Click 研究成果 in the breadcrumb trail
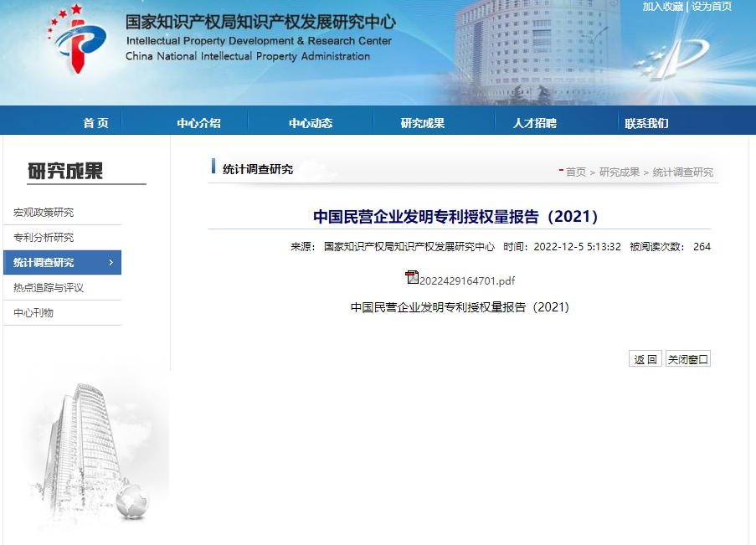The image size is (756, 545). (620, 172)
